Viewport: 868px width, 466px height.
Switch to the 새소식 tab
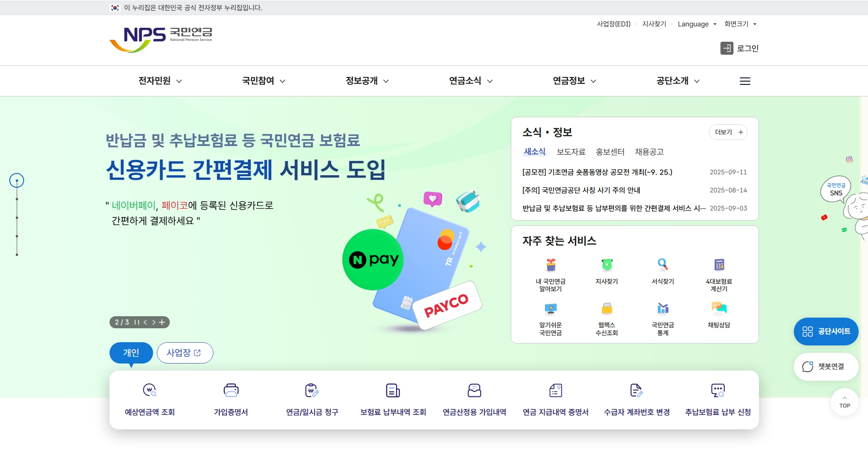(x=534, y=152)
